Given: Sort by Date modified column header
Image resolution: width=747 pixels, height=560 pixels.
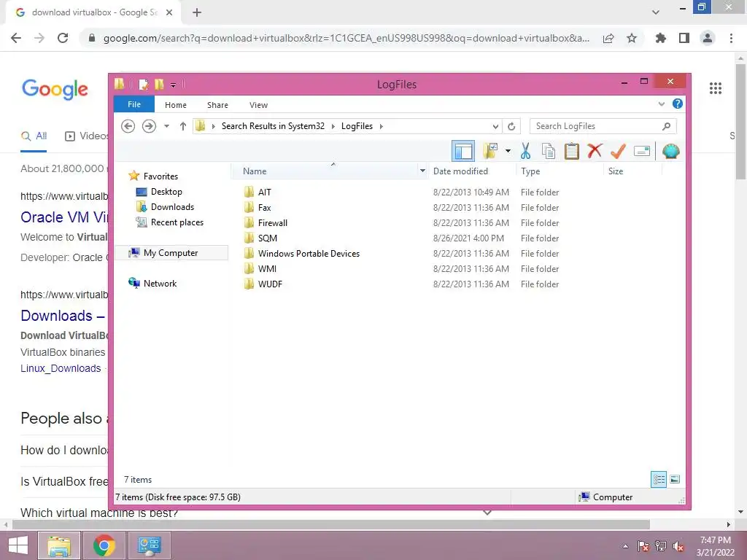Looking at the screenshot, I should coord(461,171).
